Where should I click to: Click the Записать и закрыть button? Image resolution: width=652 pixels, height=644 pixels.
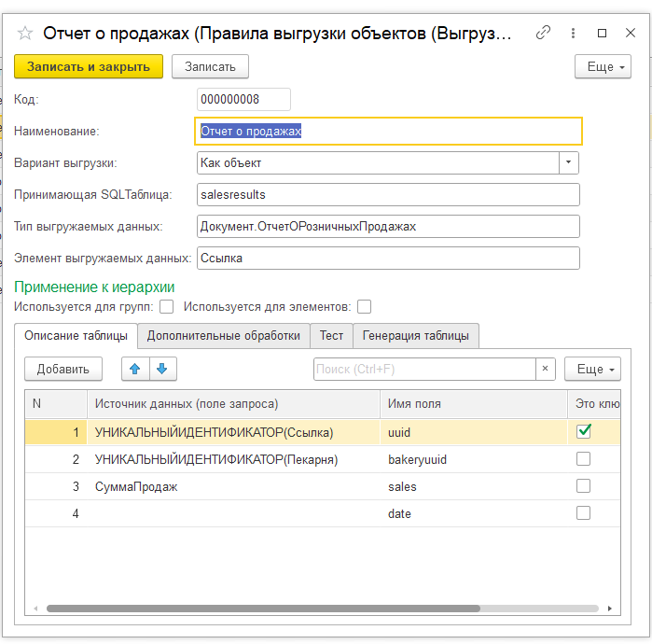point(89,66)
